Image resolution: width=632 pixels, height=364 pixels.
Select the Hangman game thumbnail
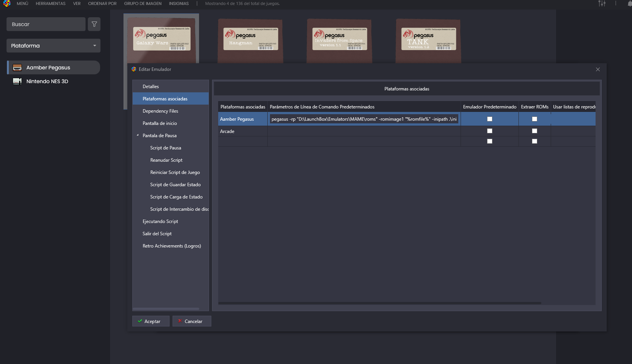tap(250, 41)
